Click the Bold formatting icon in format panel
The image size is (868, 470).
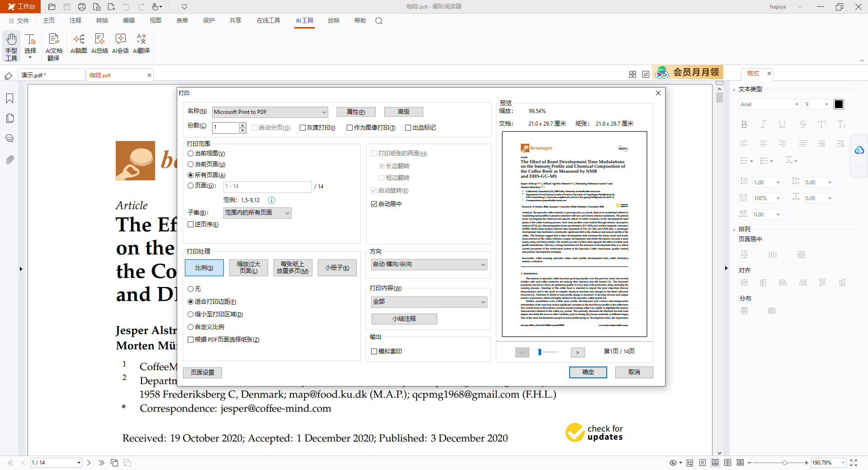coord(744,124)
